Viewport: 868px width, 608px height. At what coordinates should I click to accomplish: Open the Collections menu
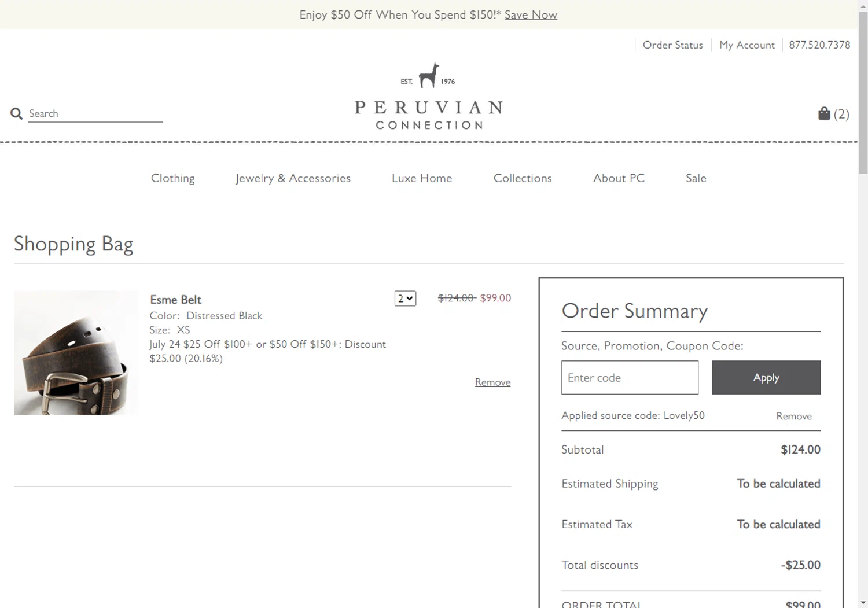[523, 178]
